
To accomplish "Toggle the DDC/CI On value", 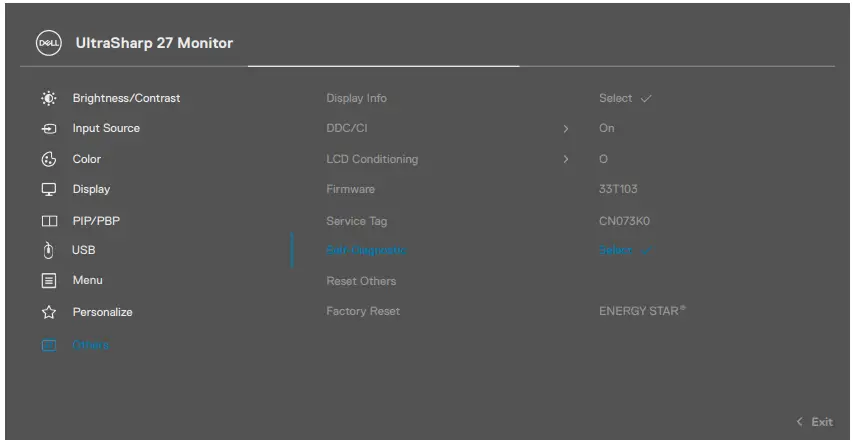I will click(607, 129).
